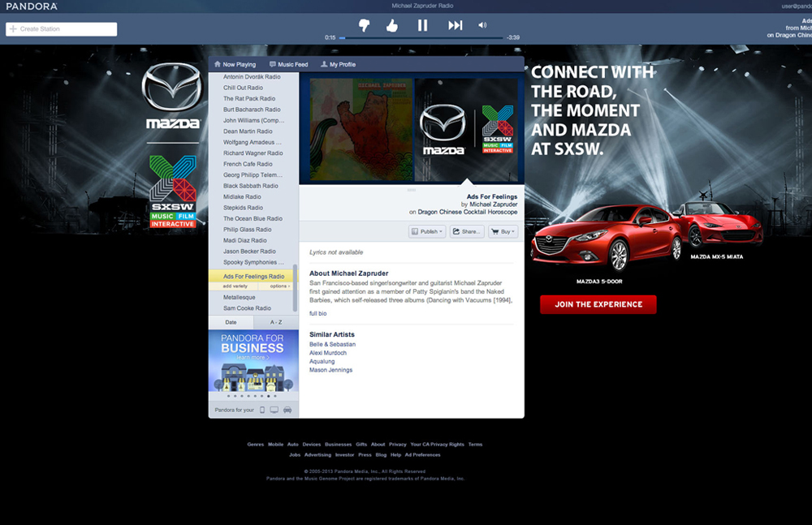This screenshot has width=812, height=525.
Task: Open the Ad Preferences footer link
Action: point(422,454)
